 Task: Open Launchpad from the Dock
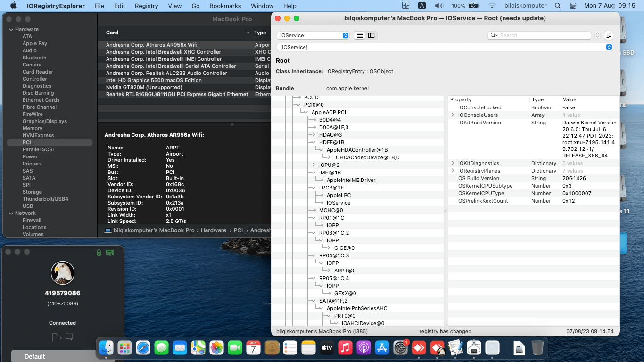[124, 348]
